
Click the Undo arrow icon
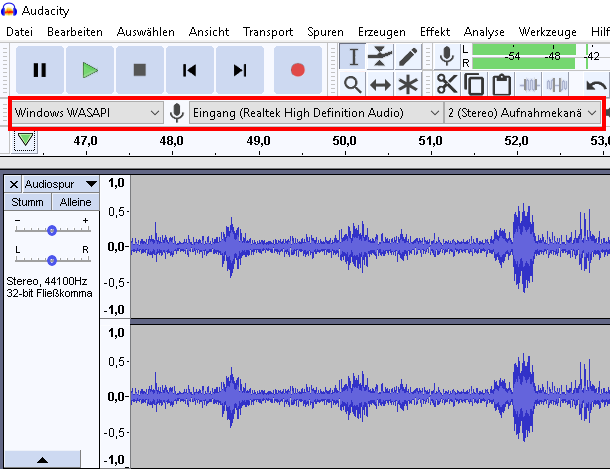(x=596, y=84)
